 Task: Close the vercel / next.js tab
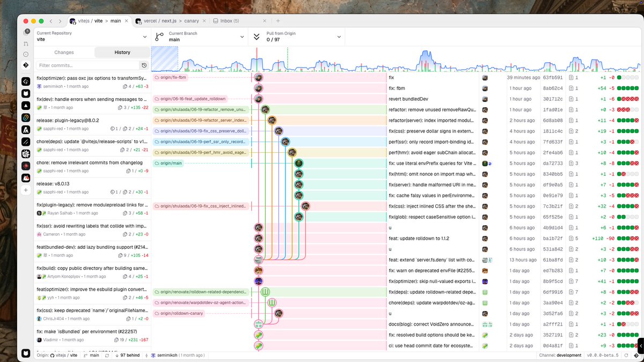[x=204, y=21]
